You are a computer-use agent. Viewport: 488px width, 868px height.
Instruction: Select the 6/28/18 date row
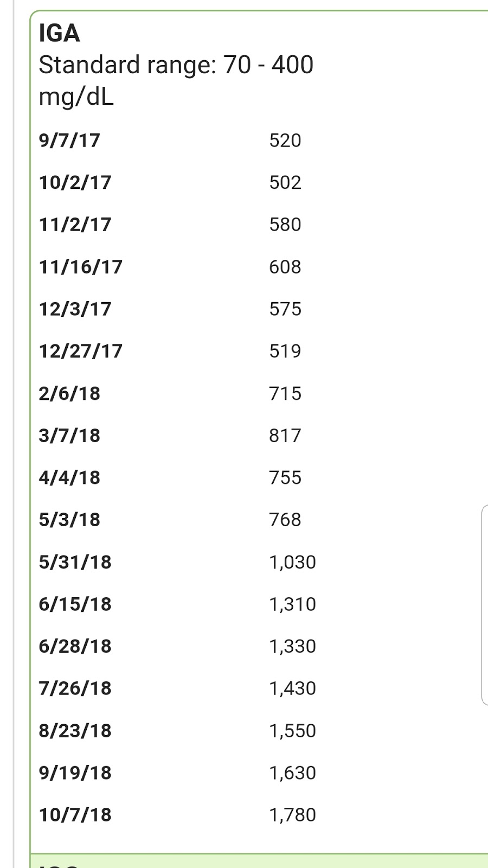click(x=75, y=647)
